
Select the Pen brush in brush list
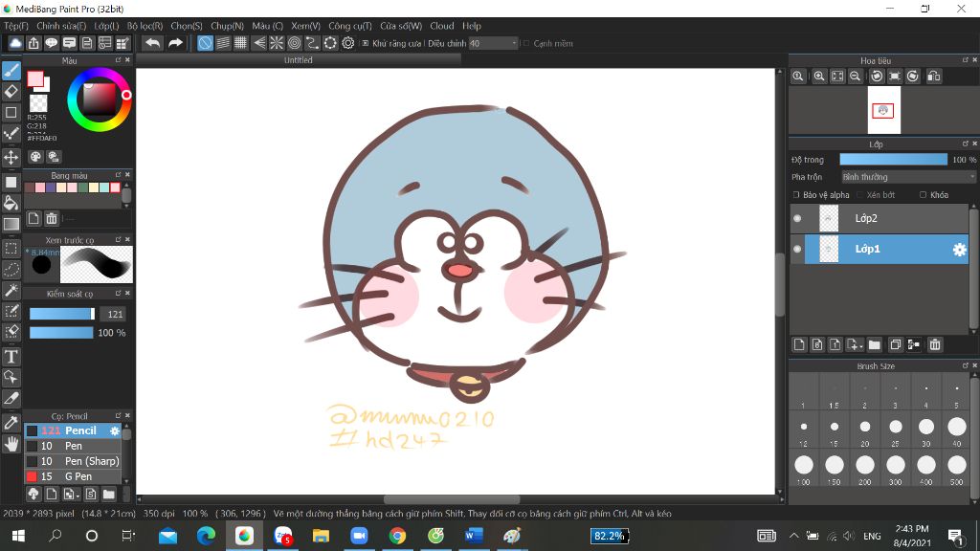pos(73,446)
